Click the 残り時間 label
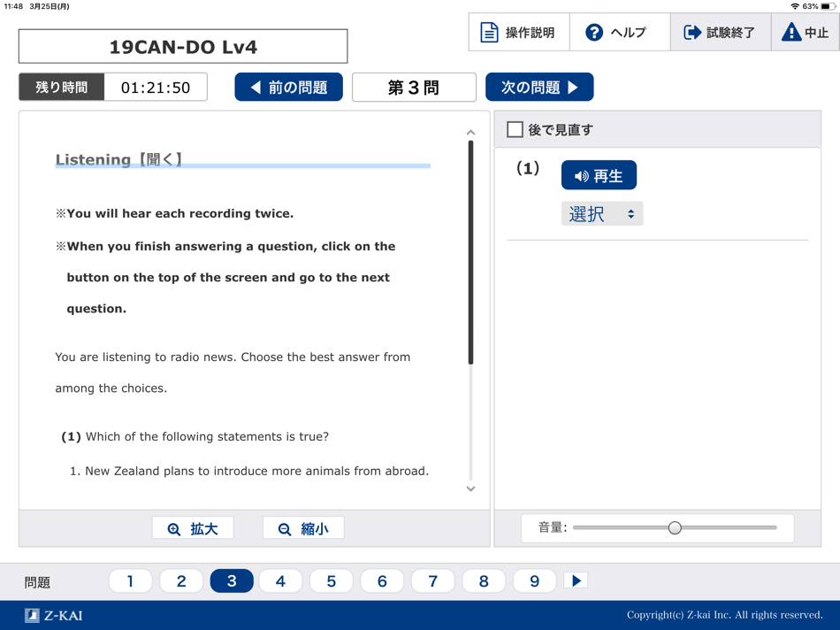This screenshot has height=630, width=840. click(62, 88)
